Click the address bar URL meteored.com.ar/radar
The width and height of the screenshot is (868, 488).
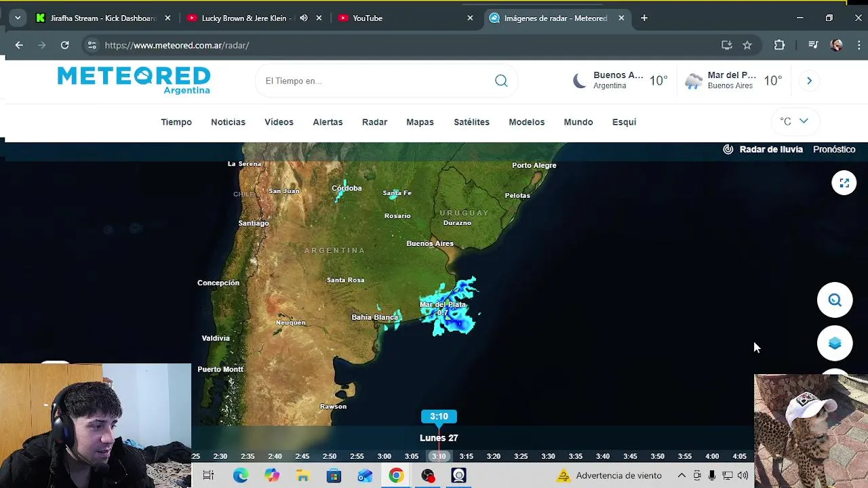tap(177, 45)
